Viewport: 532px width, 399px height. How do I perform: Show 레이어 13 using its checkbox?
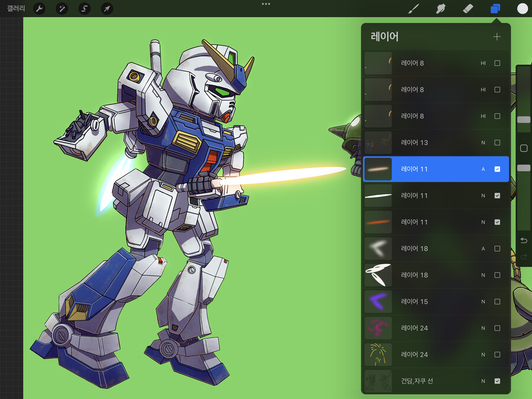point(497,142)
